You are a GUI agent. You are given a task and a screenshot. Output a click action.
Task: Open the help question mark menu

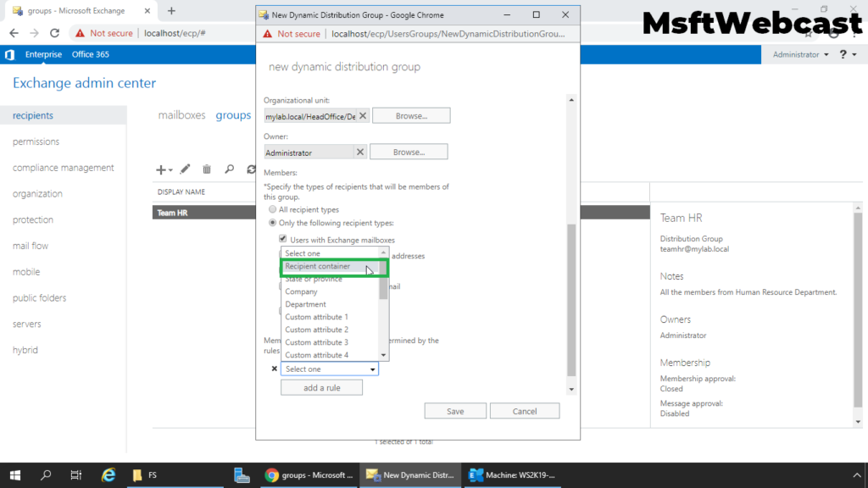point(848,54)
